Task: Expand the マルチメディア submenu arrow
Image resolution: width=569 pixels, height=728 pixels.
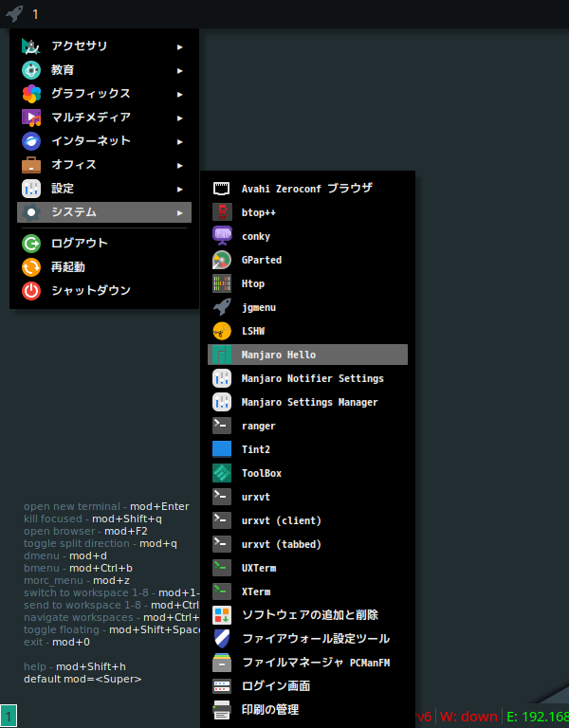Action: (x=180, y=118)
